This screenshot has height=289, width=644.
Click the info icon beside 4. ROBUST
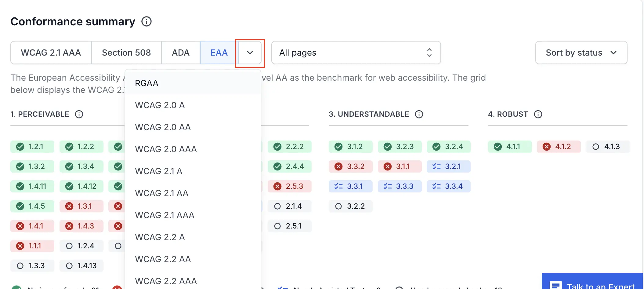(x=538, y=115)
